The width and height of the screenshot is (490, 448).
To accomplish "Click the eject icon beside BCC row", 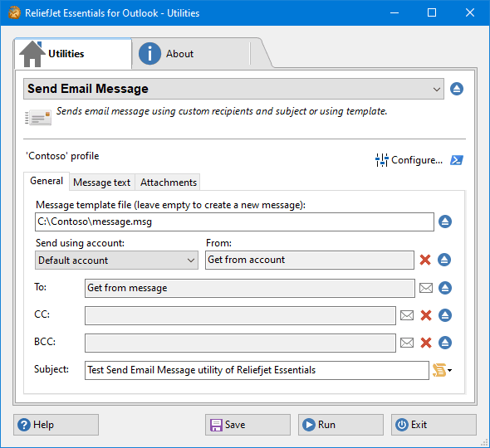I will click(x=445, y=343).
